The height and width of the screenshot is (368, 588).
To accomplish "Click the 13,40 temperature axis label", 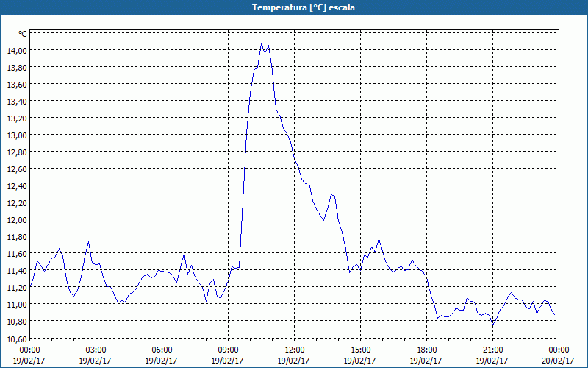I will 16,102.
